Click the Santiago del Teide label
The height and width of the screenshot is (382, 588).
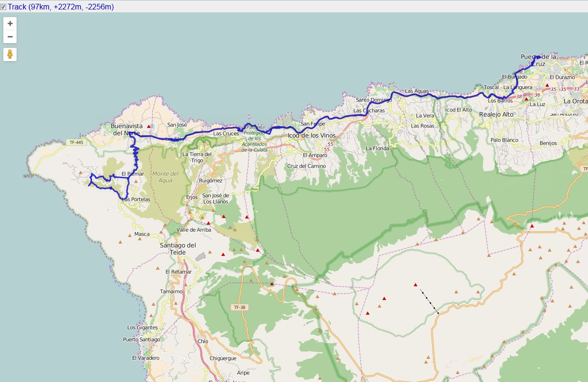[x=178, y=248]
